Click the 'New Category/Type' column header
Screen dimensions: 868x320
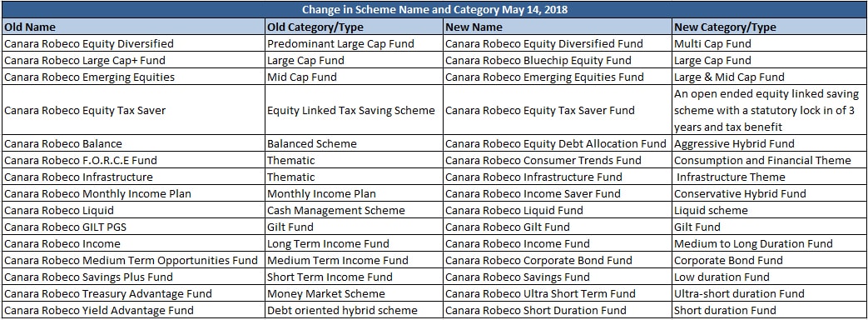770,27
